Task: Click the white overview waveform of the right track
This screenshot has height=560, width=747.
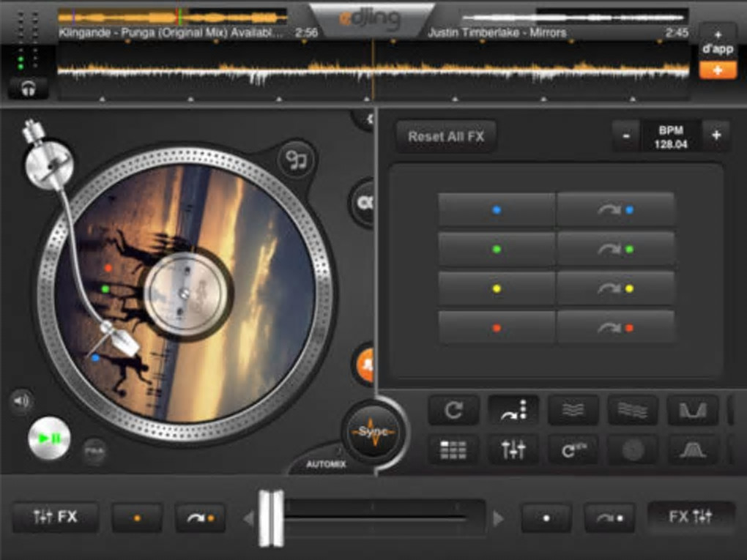Action: 573,18
